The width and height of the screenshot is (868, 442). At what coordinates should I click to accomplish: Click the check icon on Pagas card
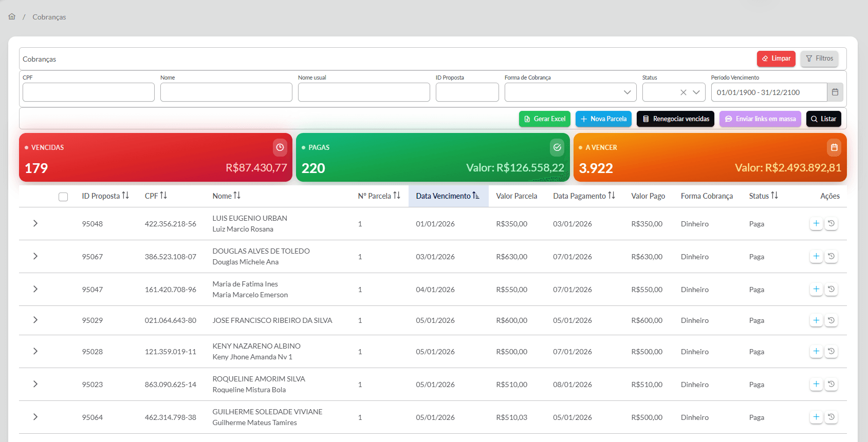(x=557, y=147)
